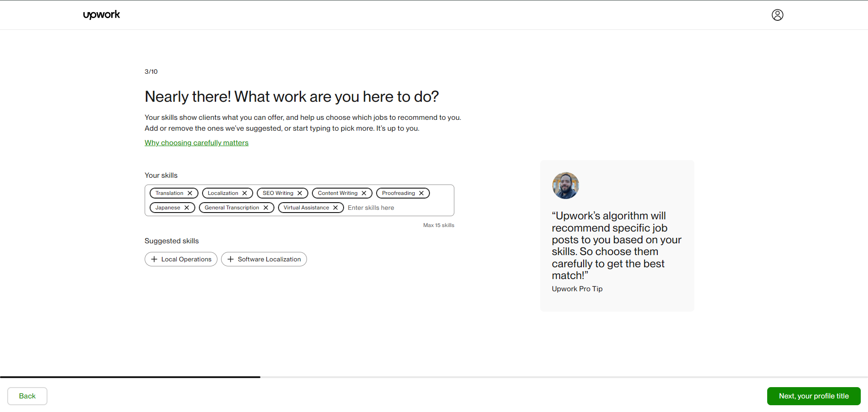
Task: Add Local Operations as a skill
Action: tap(181, 259)
